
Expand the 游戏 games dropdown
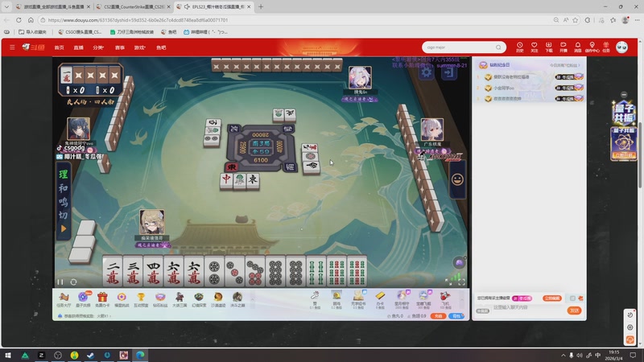tap(139, 47)
